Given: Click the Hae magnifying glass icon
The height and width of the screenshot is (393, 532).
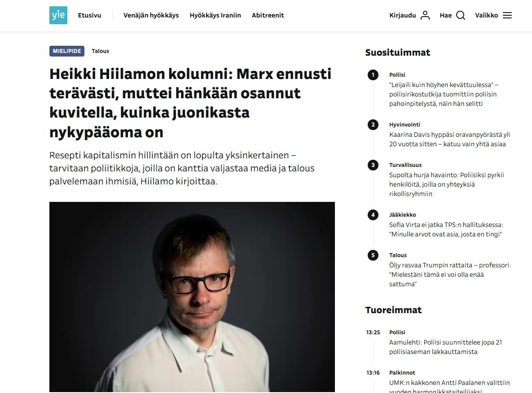Looking at the screenshot, I should coord(461,15).
